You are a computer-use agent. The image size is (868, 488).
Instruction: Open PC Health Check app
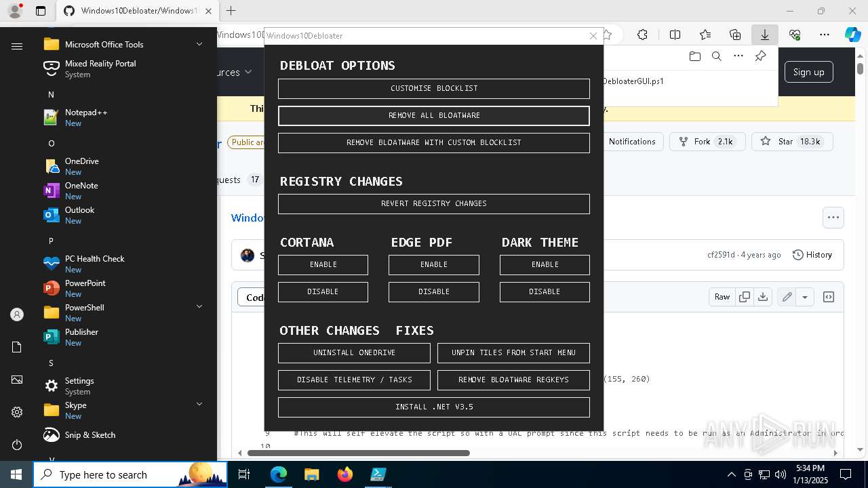tap(125, 264)
